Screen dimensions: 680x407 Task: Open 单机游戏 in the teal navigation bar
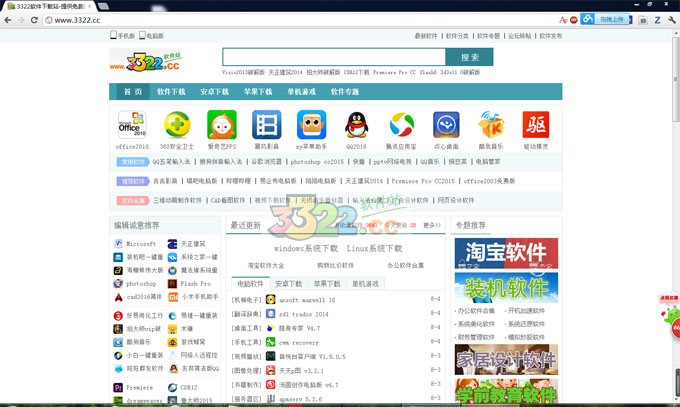pyautogui.click(x=301, y=92)
